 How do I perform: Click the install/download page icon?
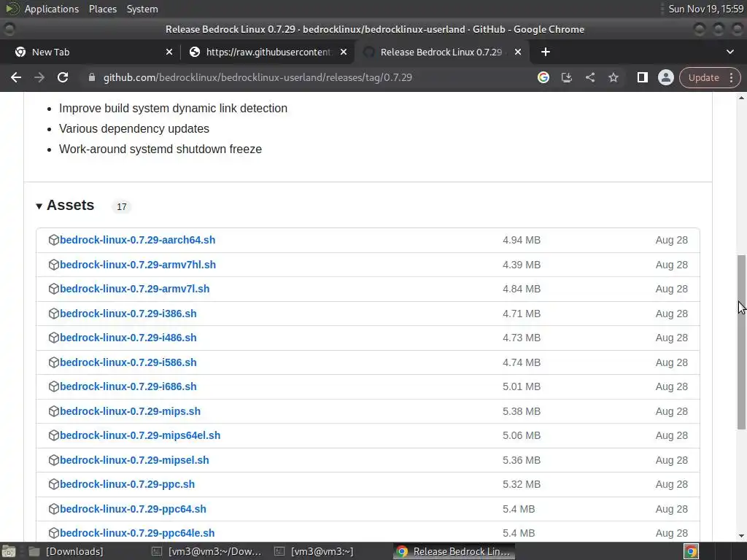[x=566, y=77]
